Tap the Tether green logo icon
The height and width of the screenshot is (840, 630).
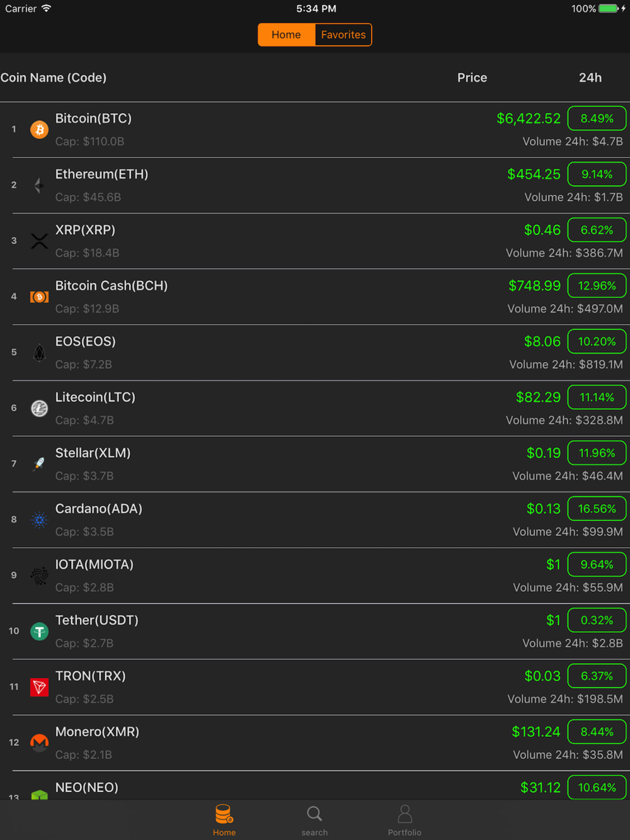point(39,631)
